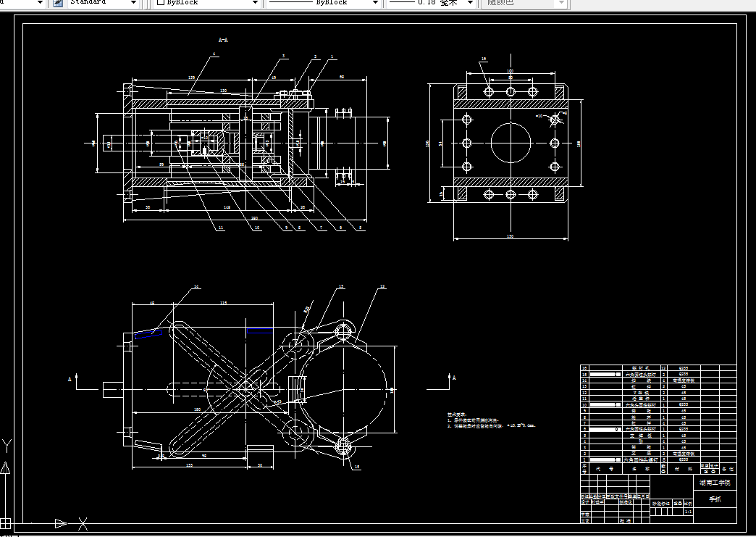
Task: Select the right A section cut marker
Action: 454,378
